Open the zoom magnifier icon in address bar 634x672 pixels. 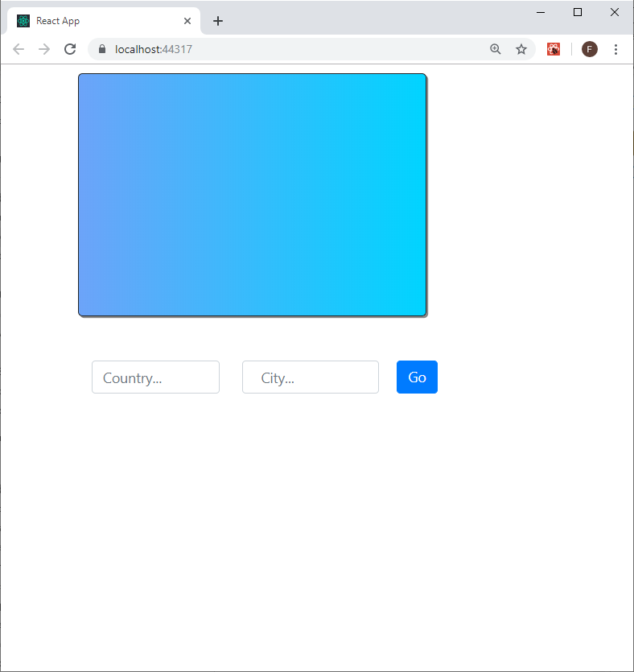tap(495, 49)
